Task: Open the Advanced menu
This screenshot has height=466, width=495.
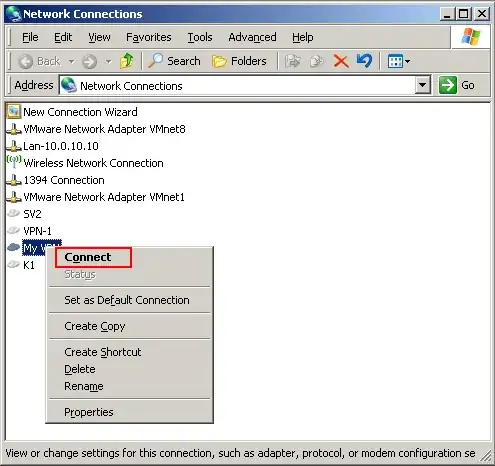Action: click(x=252, y=37)
